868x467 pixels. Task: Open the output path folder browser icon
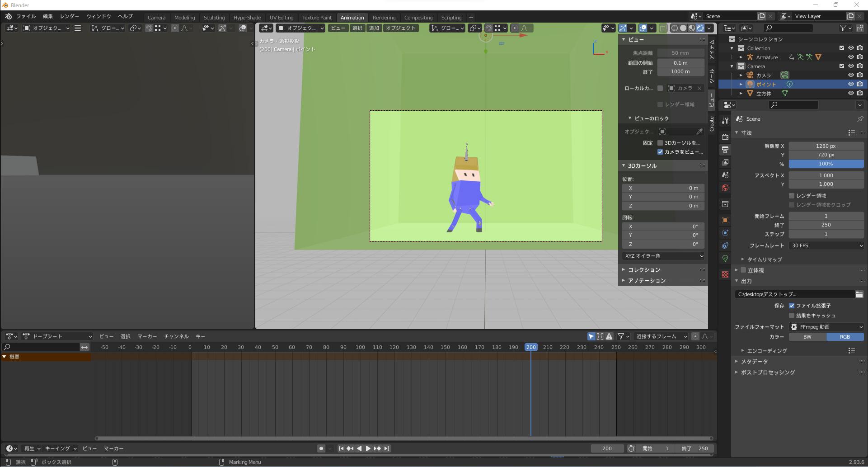tap(859, 294)
